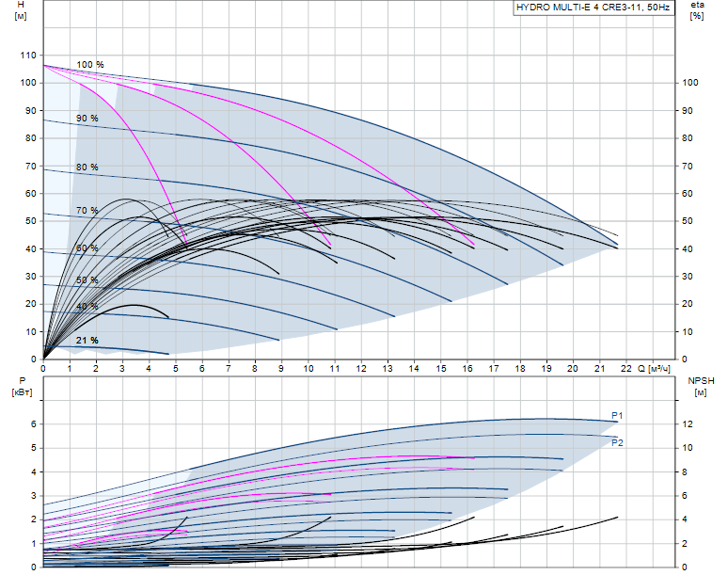
Task: Select the 21 % speed curve label
Action: point(87,341)
